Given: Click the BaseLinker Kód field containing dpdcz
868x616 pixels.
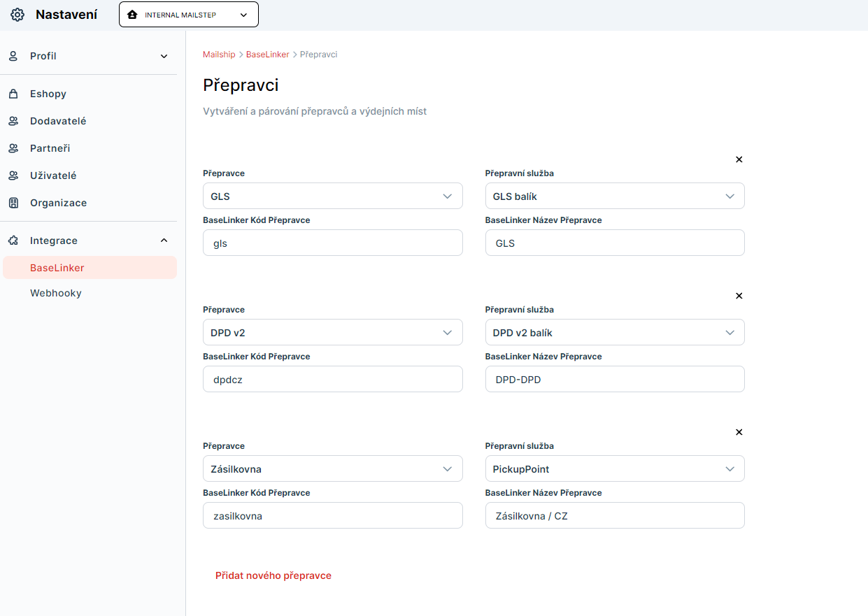Looking at the screenshot, I should point(332,379).
